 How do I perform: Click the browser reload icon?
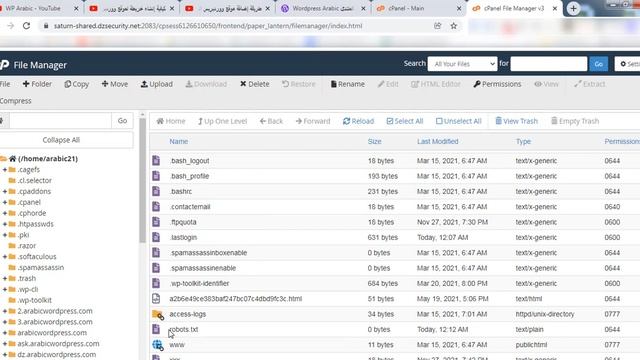click(27, 26)
